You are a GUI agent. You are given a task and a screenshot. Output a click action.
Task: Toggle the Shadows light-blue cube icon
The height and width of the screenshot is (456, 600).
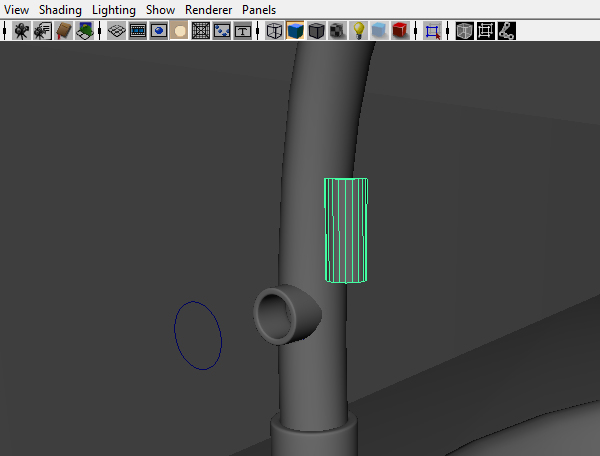(379, 31)
